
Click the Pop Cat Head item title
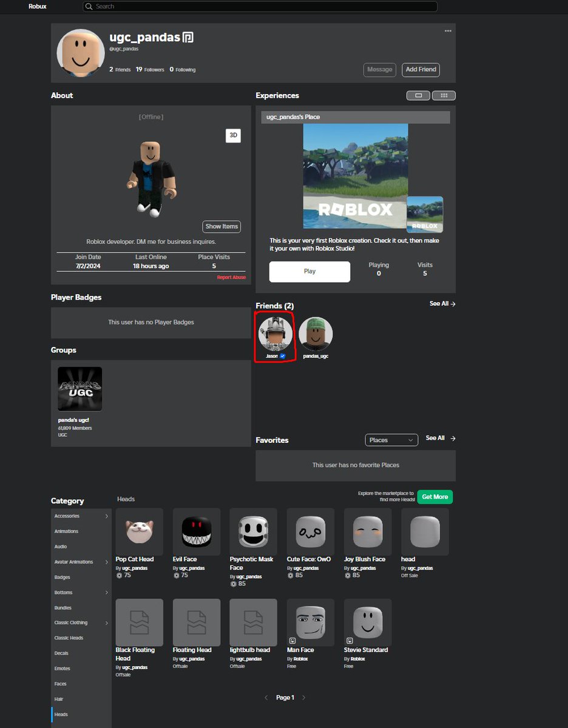[135, 559]
